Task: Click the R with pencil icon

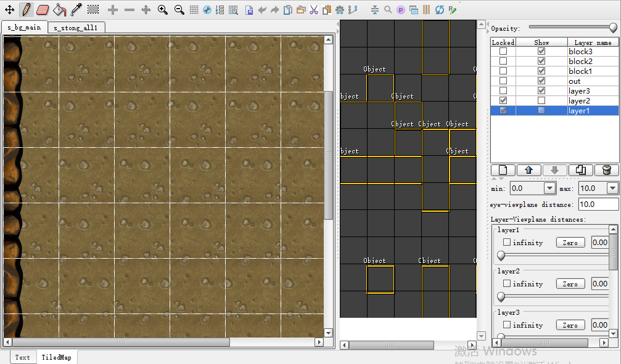Action: click(x=453, y=10)
